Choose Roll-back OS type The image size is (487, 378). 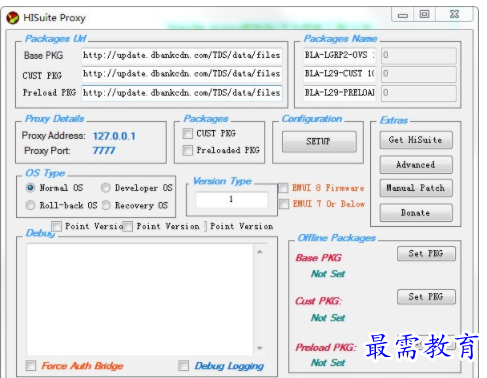(30, 205)
